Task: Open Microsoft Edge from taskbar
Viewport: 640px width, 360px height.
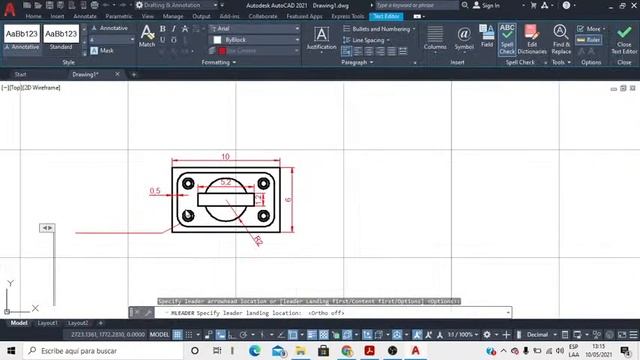Action: click(x=255, y=351)
